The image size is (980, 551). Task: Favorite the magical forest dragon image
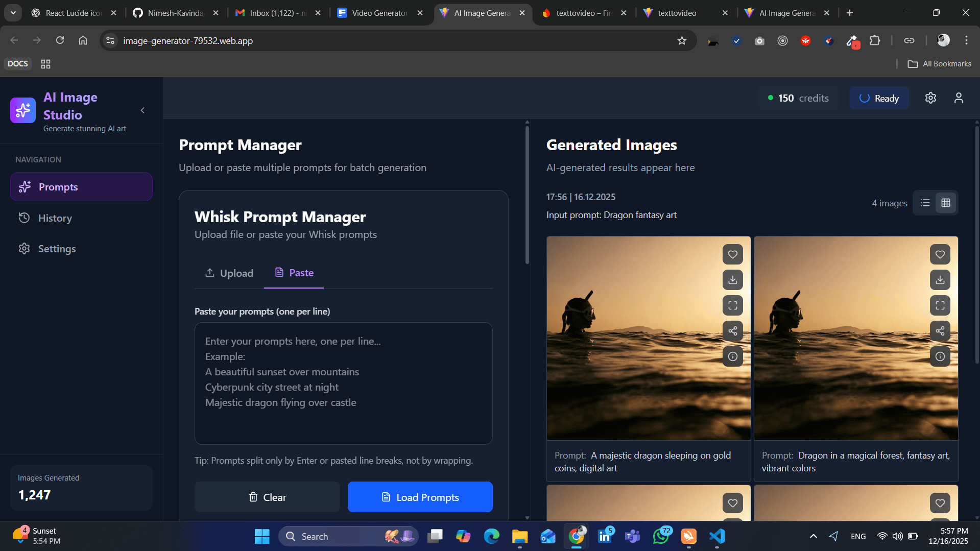tap(940, 254)
